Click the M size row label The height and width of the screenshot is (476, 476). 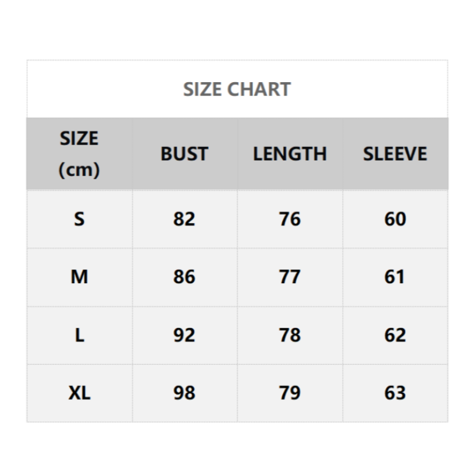(79, 277)
